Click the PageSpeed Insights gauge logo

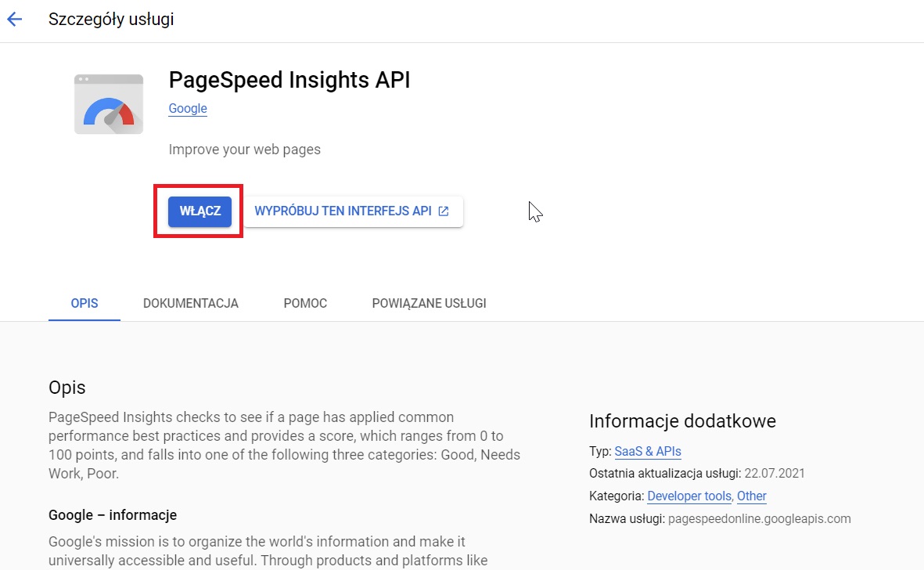tap(108, 103)
